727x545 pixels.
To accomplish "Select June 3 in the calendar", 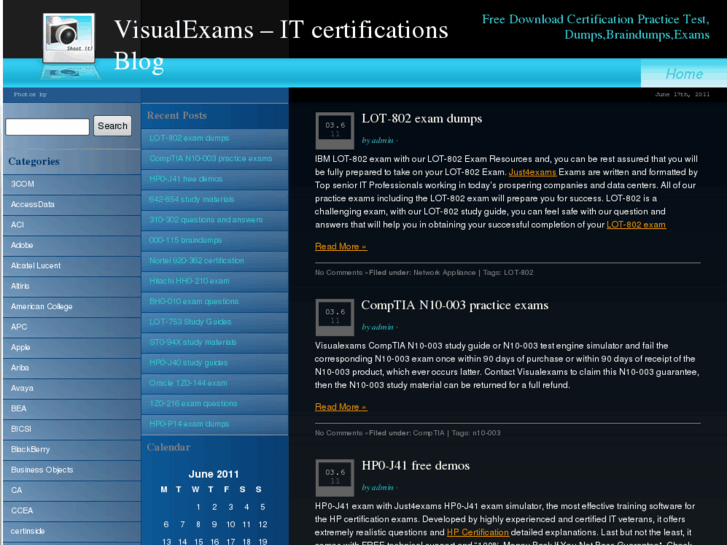I will coord(230,507).
